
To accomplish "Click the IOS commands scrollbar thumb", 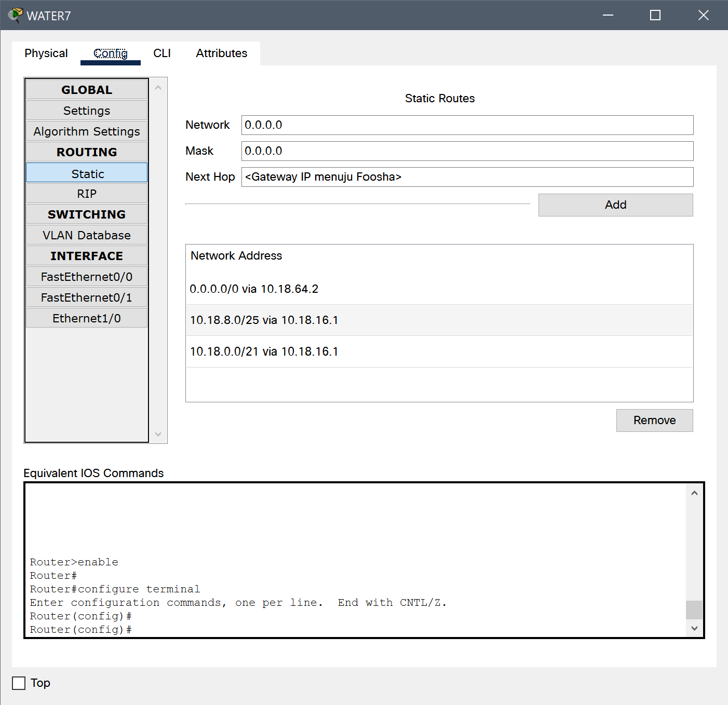I will pos(694,610).
